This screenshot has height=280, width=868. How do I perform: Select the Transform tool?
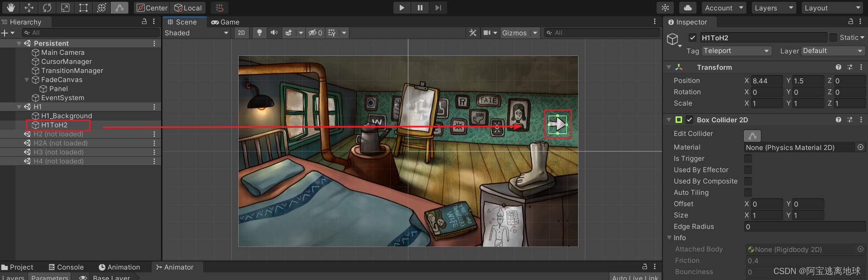coord(102,8)
